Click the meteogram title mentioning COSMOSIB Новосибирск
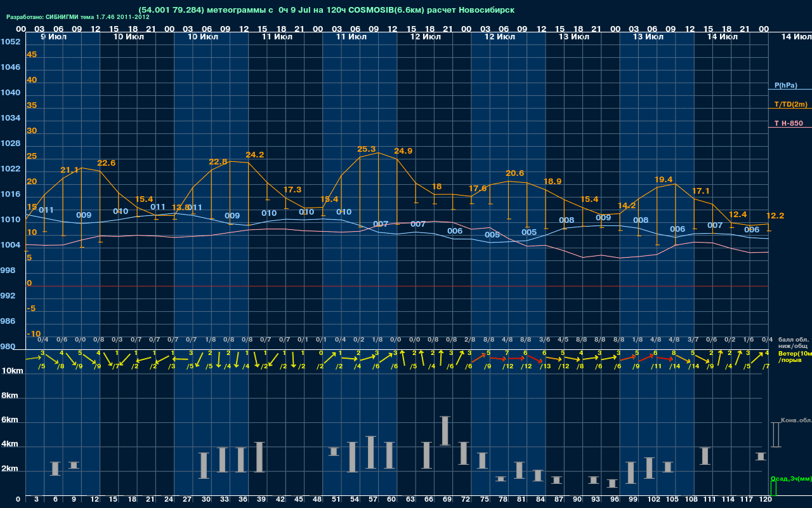The image size is (812, 508). tap(326, 10)
